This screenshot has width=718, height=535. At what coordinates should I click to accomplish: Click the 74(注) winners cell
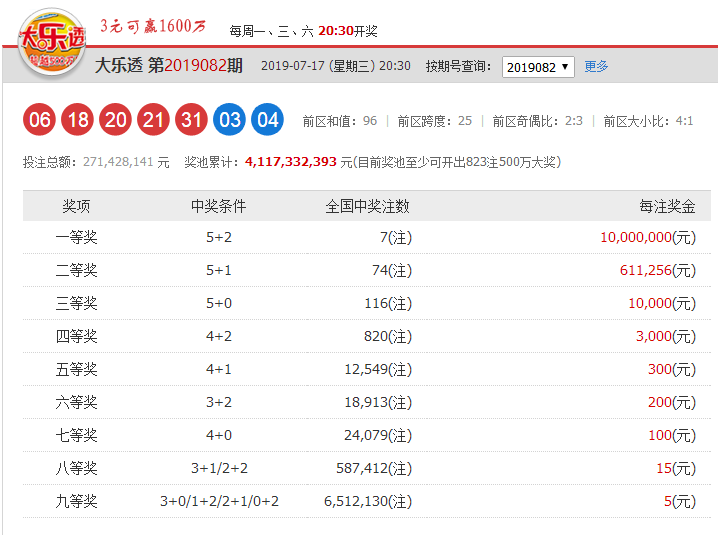[x=392, y=270]
